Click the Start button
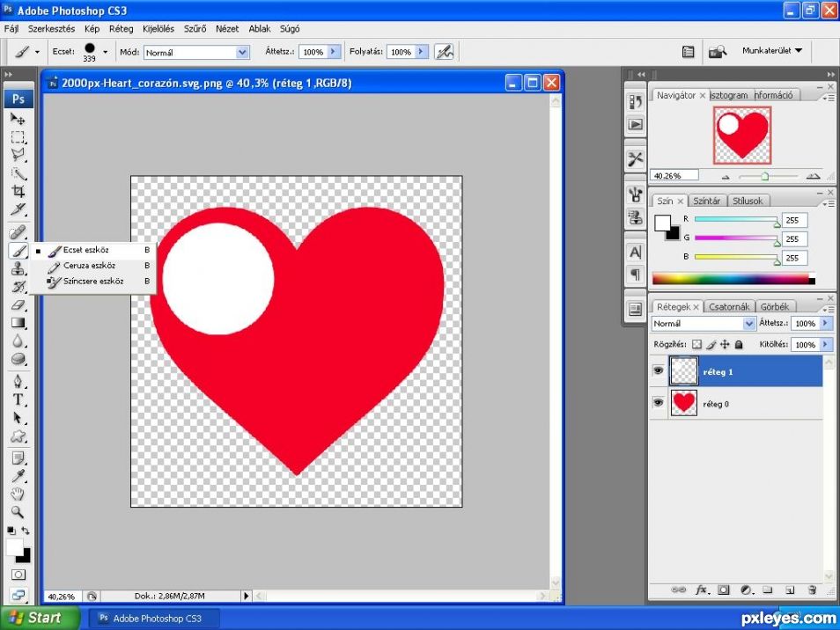The width and height of the screenshot is (840, 630). [39, 618]
